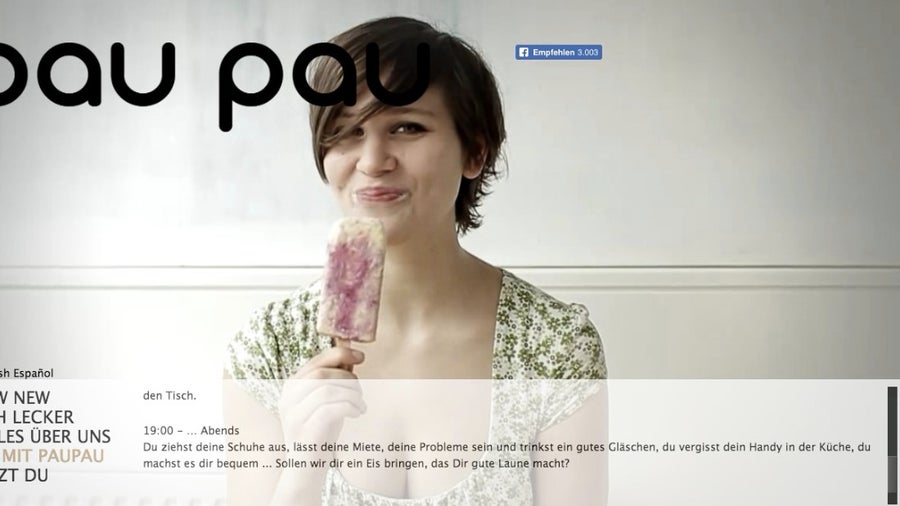Go to the LECKER menu section
Viewport: 900px width, 506px height.
coord(37,417)
